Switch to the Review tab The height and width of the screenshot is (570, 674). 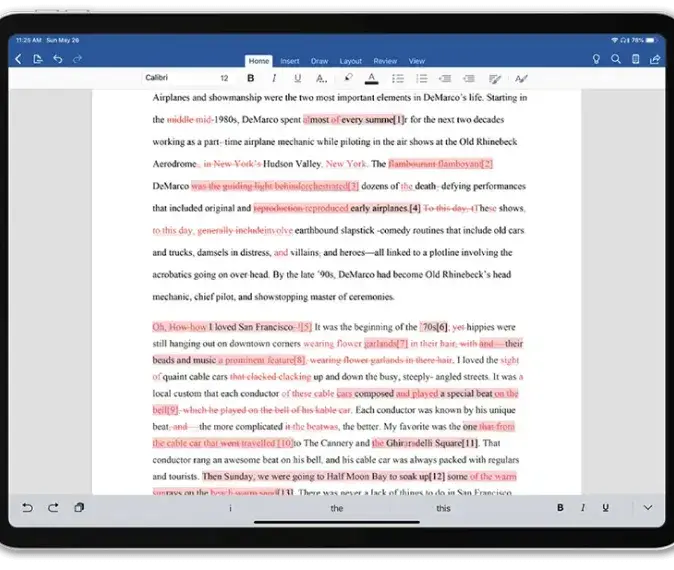pos(385,61)
